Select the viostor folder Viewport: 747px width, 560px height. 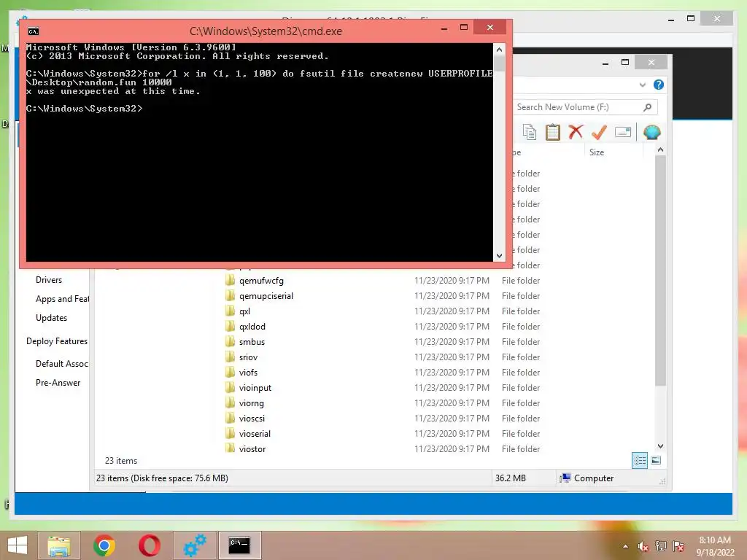point(252,449)
